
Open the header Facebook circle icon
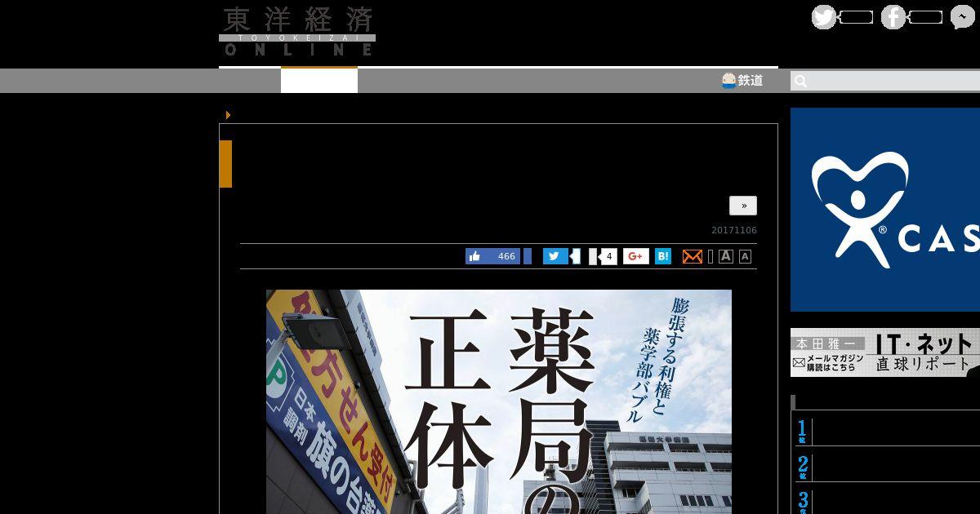[x=893, y=17]
